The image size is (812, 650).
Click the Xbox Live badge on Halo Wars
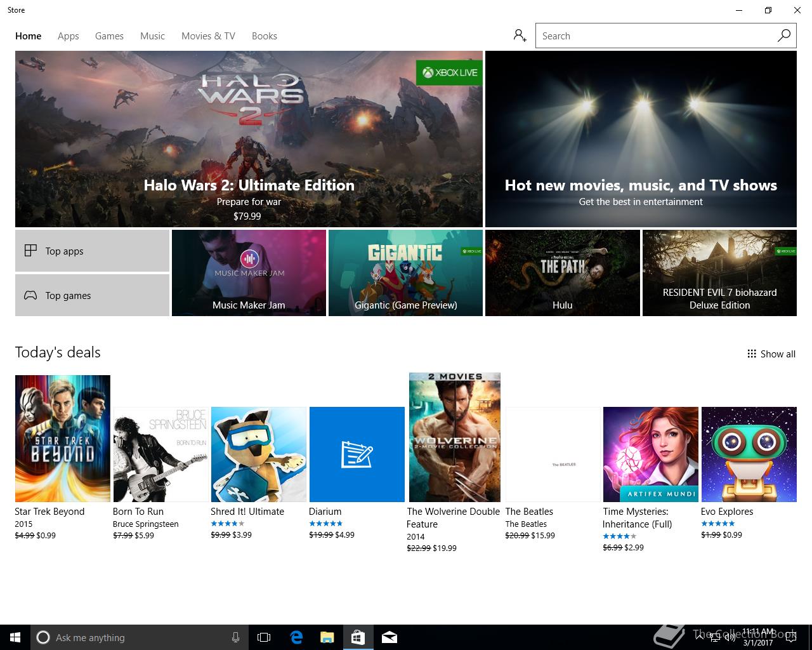coord(449,72)
